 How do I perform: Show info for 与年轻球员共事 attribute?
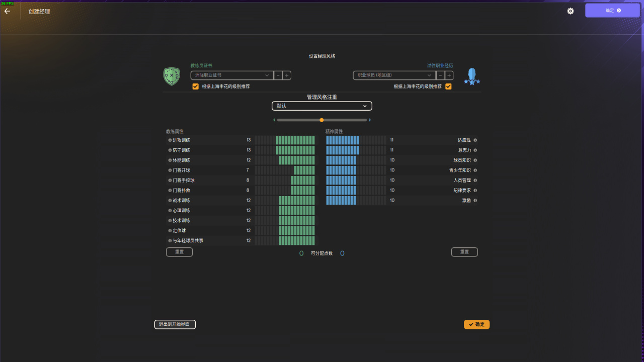[x=170, y=241]
